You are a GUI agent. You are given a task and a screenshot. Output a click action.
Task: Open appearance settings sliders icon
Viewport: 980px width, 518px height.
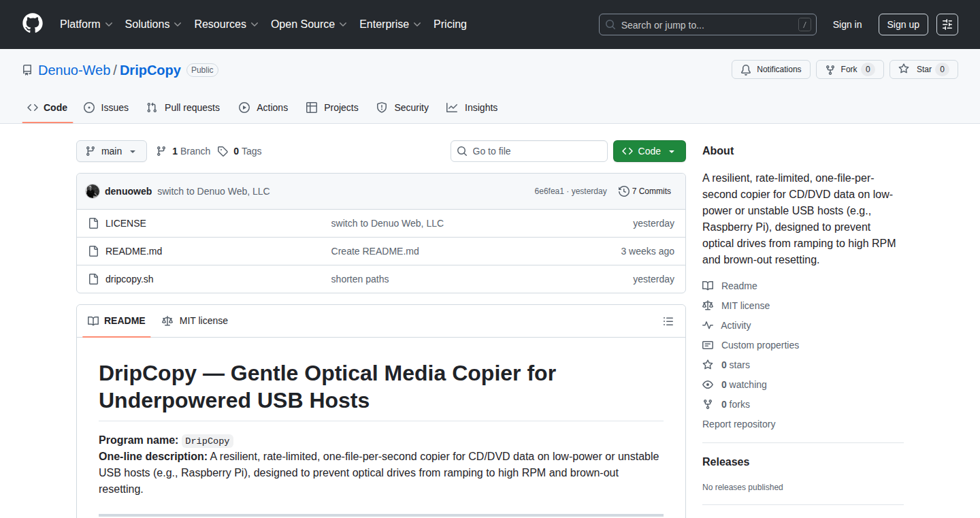947,25
